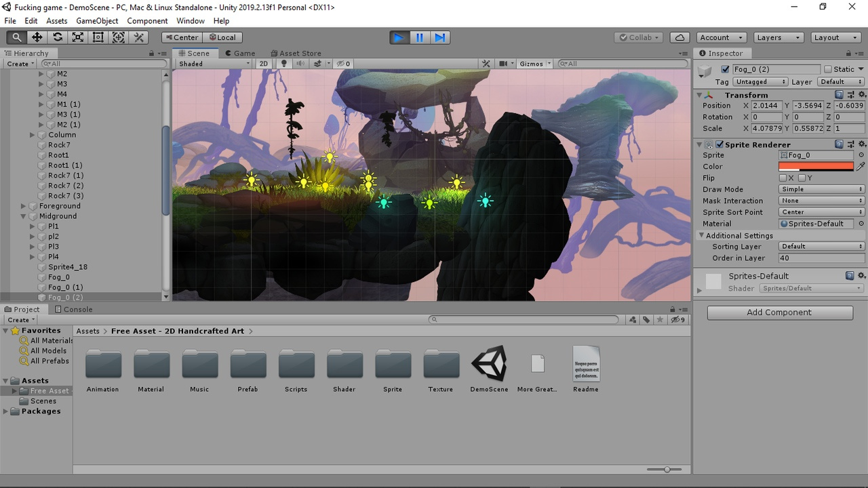Toggle 2D scene view mode
Image resolution: width=868 pixels, height=488 pixels.
(x=264, y=64)
